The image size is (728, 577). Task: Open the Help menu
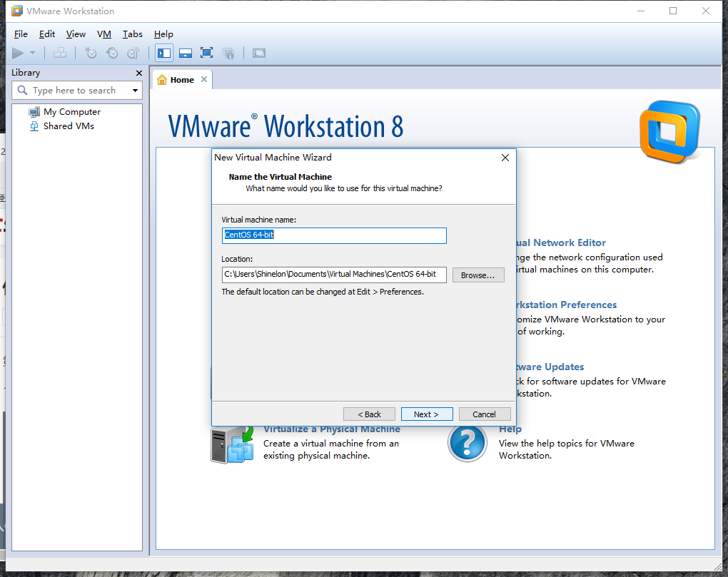(163, 34)
